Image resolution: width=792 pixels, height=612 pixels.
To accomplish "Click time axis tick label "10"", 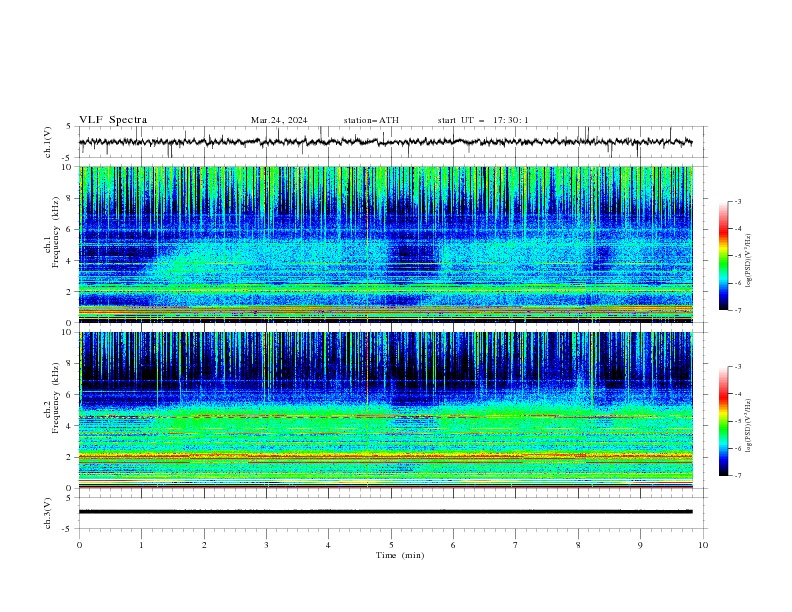I will 703,545.
